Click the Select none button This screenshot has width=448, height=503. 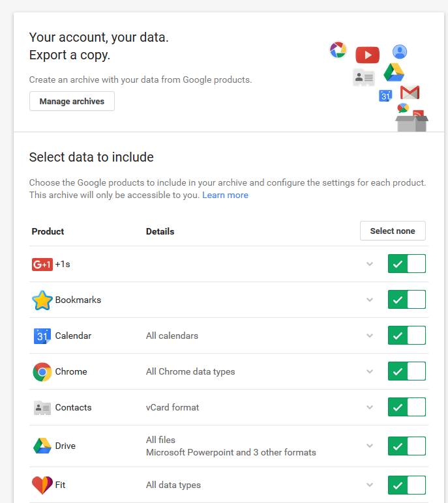coord(393,231)
